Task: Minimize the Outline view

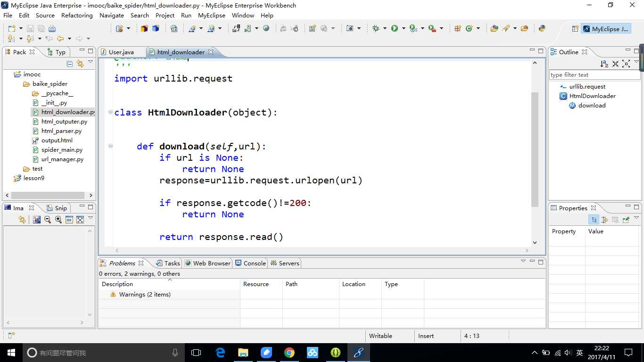Action: click(x=628, y=50)
